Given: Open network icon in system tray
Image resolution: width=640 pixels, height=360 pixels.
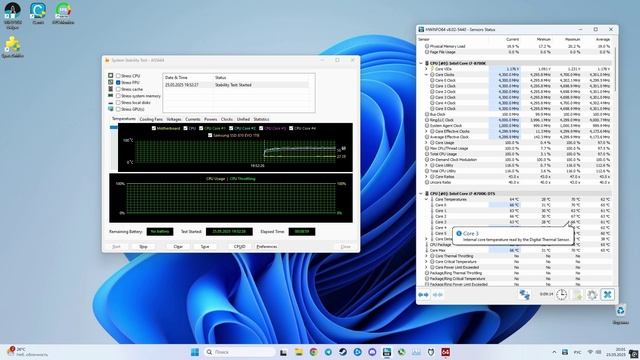Looking at the screenshot, I should point(590,352).
